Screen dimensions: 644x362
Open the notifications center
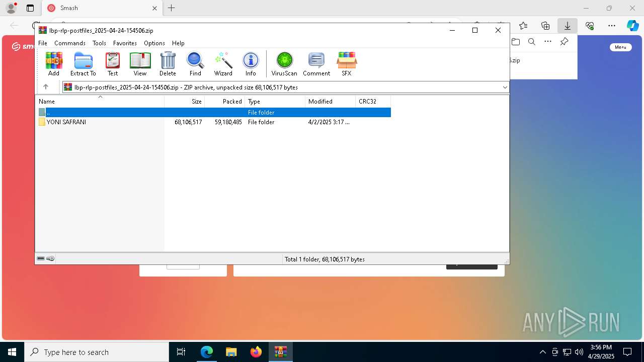627,352
